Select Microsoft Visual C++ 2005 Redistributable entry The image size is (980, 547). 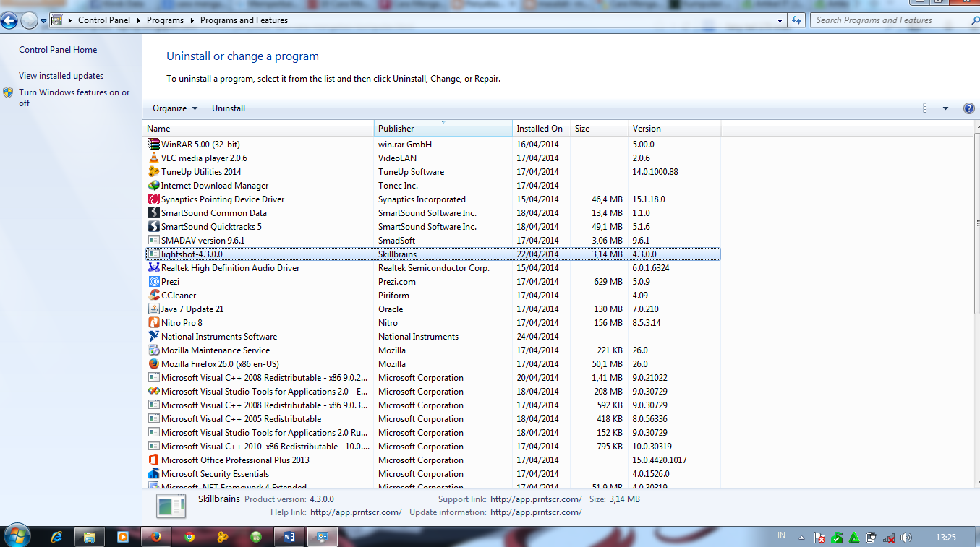click(433, 419)
